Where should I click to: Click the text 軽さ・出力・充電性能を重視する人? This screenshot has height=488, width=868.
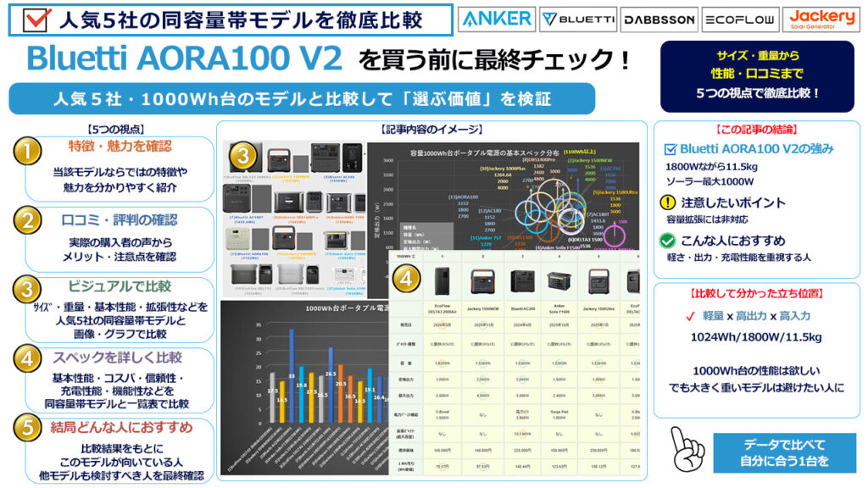[738, 258]
